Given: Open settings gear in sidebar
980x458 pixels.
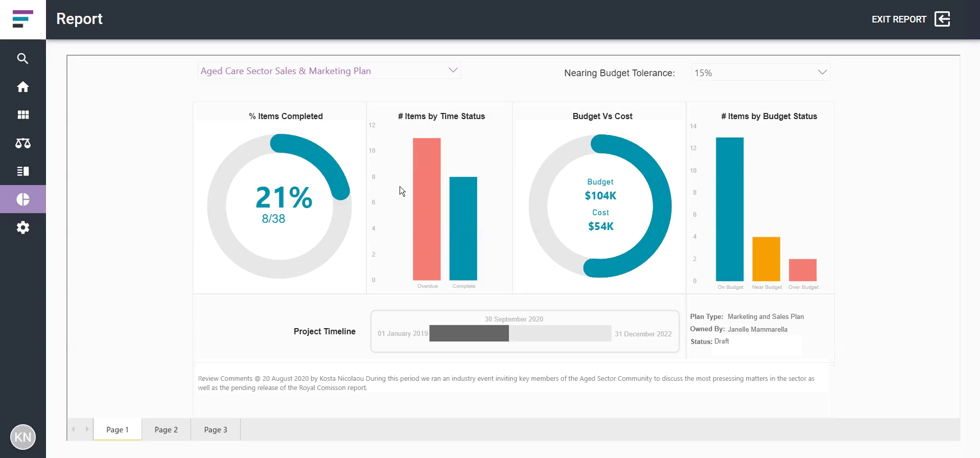Looking at the screenshot, I should point(22,227).
